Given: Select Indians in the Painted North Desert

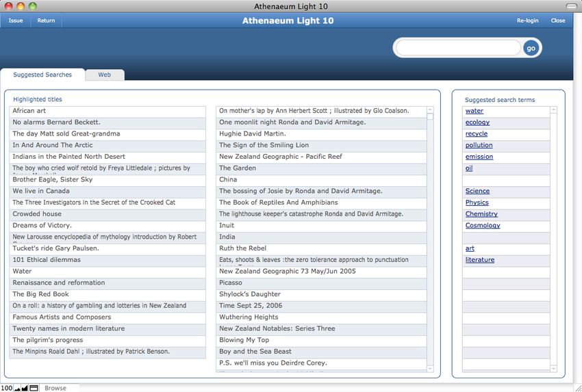Looking at the screenshot, I should [107, 157].
